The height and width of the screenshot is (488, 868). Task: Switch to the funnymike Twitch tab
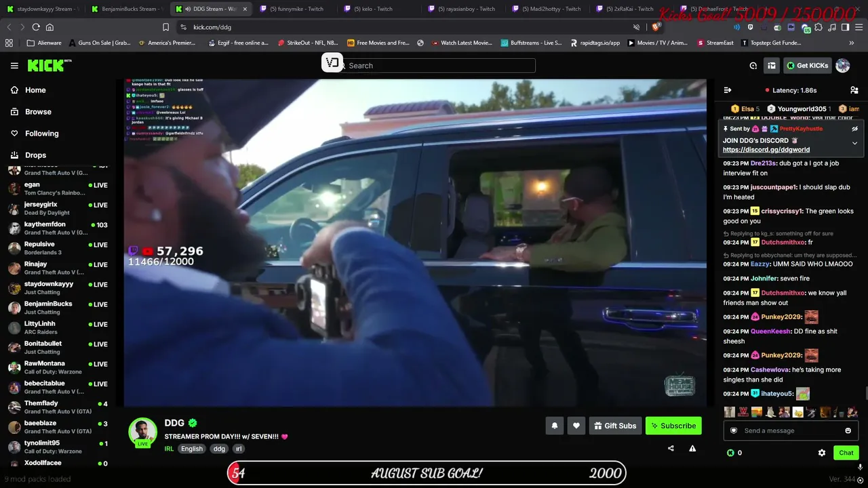coord(294,9)
